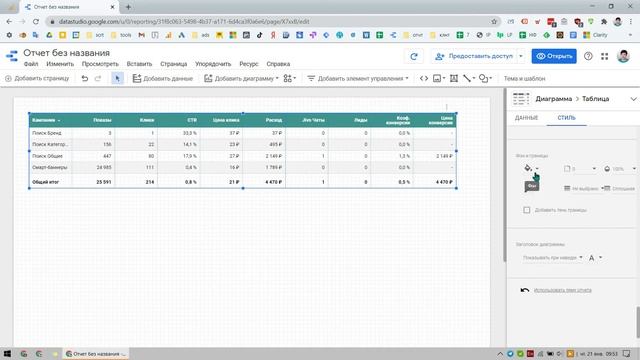Click the Расход column header
Screen dimensions: 640x360
[x=273, y=120]
